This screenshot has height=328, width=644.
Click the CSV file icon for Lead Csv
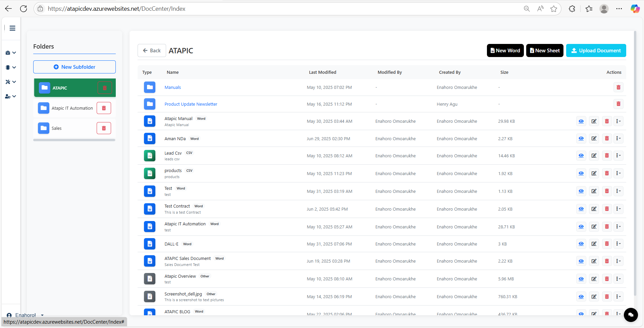[x=150, y=156]
